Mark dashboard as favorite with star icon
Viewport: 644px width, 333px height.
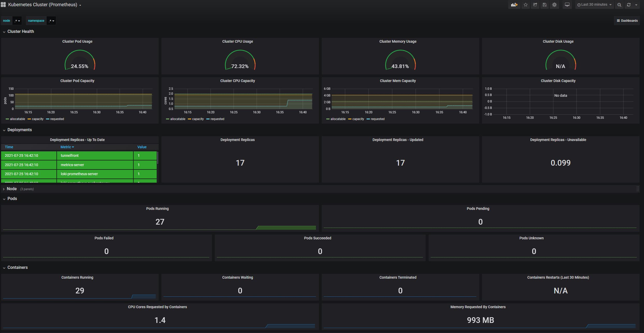[525, 4]
